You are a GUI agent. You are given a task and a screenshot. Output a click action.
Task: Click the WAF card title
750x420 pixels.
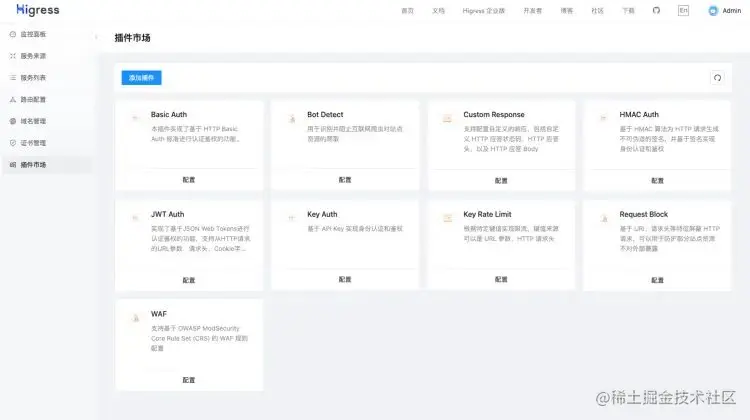pos(159,314)
